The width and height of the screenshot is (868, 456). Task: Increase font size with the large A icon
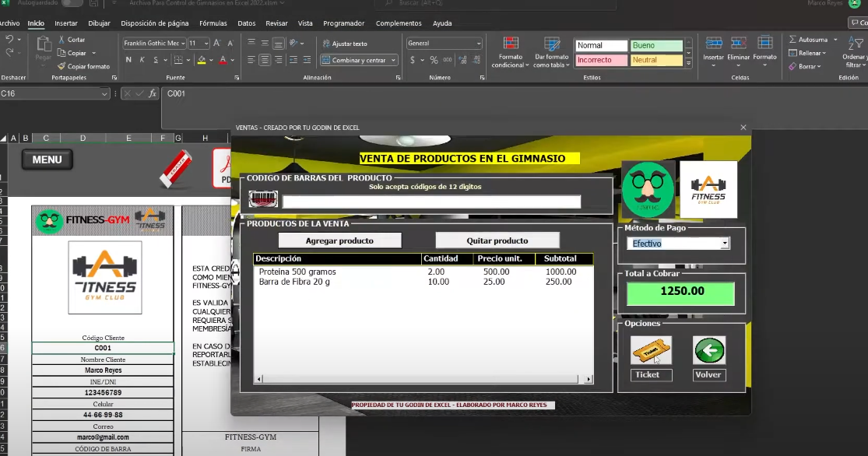coord(217,43)
